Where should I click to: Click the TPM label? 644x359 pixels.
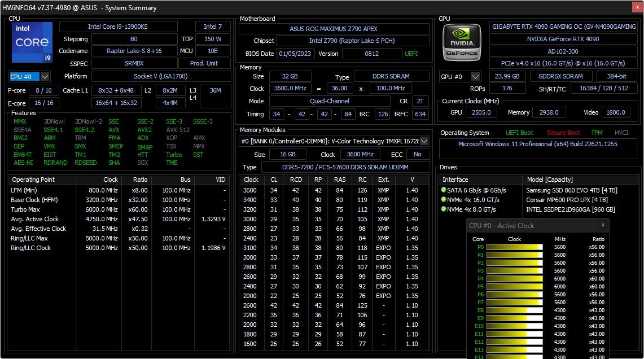pyautogui.click(x=597, y=133)
